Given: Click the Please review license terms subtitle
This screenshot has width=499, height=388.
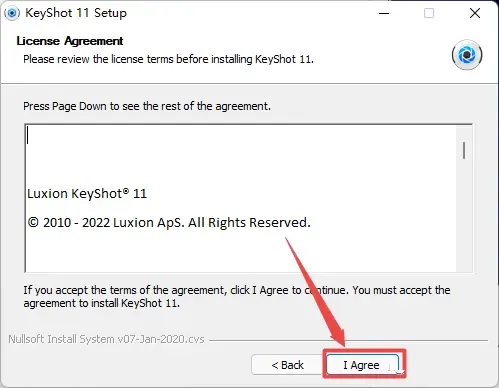Looking at the screenshot, I should pyautogui.click(x=169, y=59).
